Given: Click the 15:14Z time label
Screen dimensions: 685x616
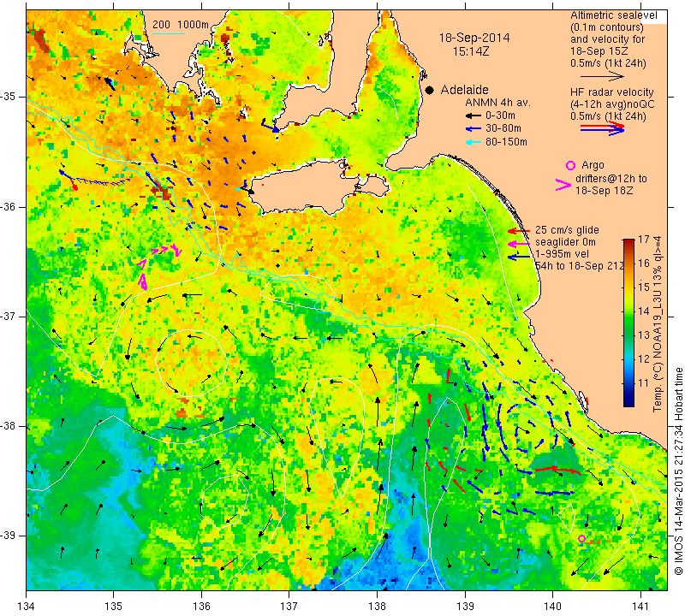Looking at the screenshot, I should [x=470, y=51].
